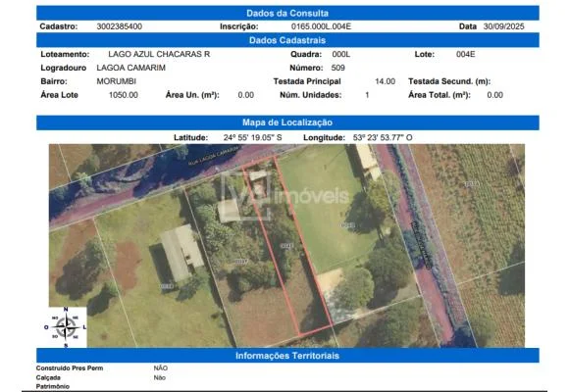Select the Bairro value MORUMBI
Image resolution: width=569 pixels, height=392 pixels.
pos(116,81)
